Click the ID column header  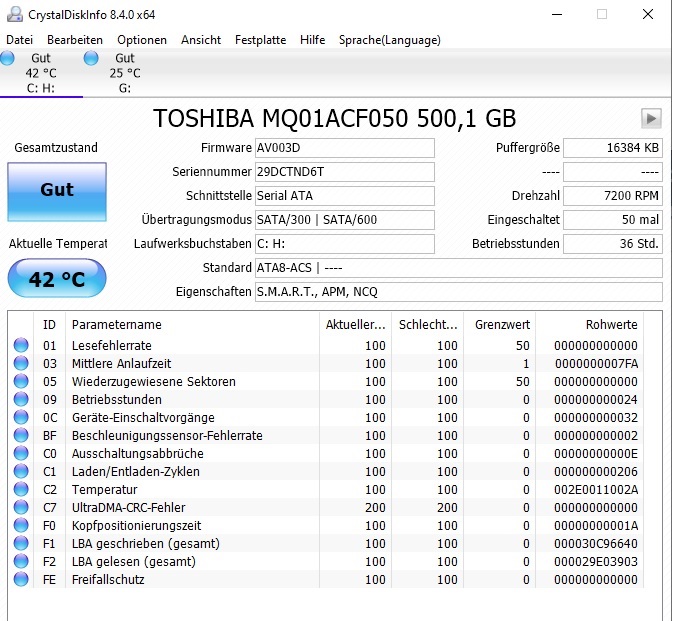[x=49, y=324]
